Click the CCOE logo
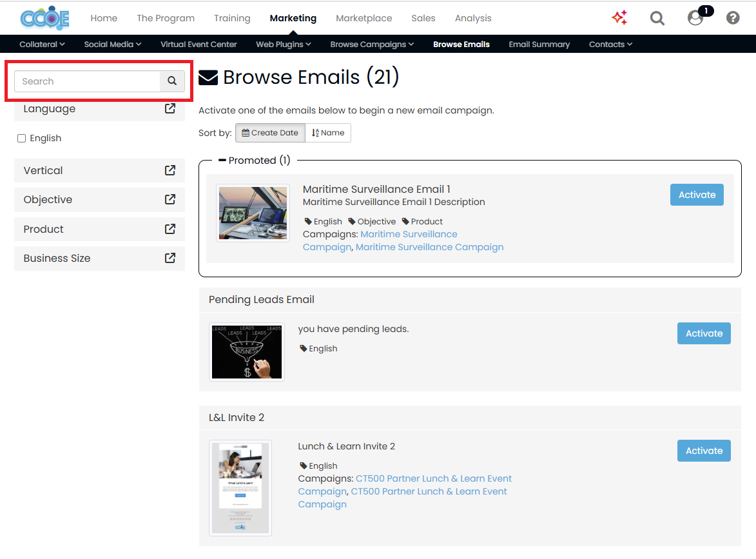Viewport: 756px width, 559px height. (x=45, y=18)
